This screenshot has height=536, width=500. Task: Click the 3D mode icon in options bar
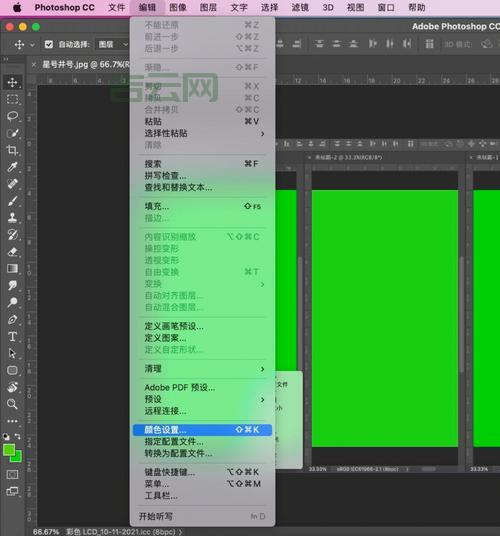(x=486, y=44)
